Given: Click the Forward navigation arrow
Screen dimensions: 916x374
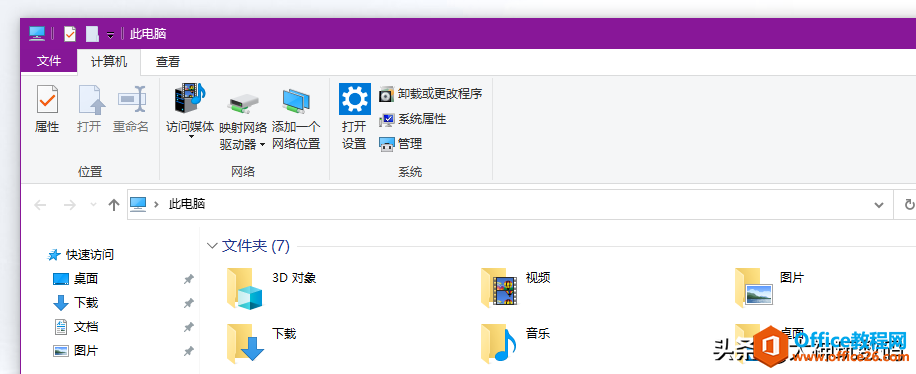Looking at the screenshot, I should 70,205.
